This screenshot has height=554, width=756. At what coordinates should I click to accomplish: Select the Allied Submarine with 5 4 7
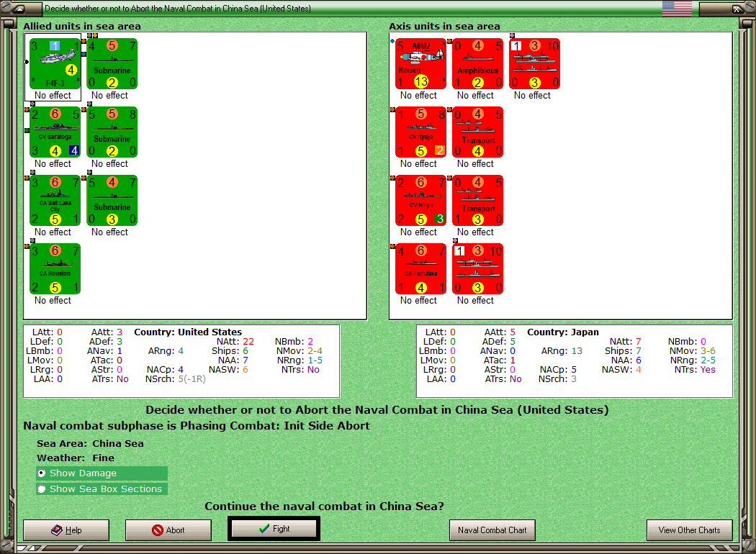(112, 201)
